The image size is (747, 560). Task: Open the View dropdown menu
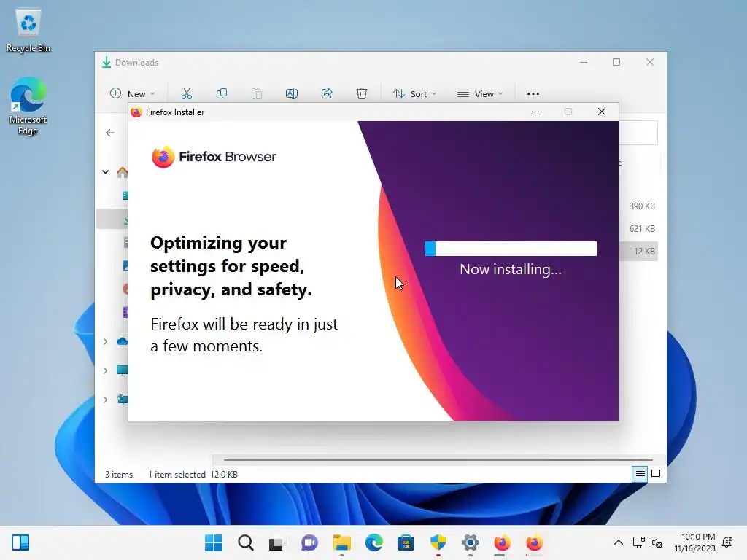(480, 93)
